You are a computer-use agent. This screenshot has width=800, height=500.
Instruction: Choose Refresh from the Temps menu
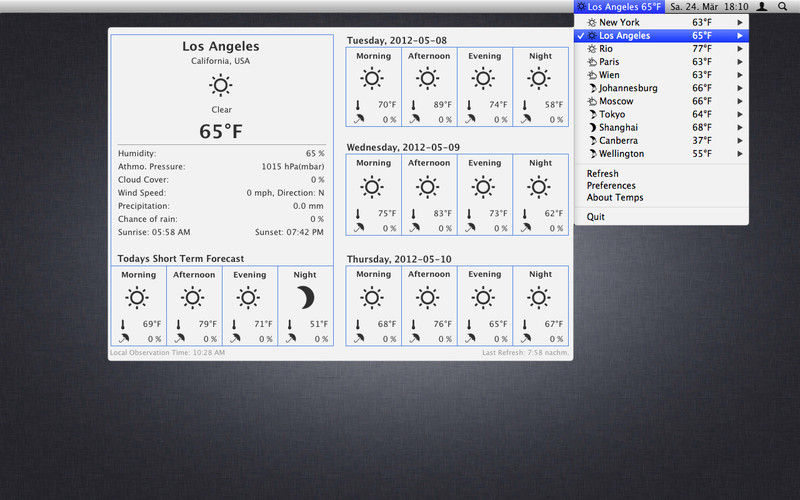click(x=602, y=174)
